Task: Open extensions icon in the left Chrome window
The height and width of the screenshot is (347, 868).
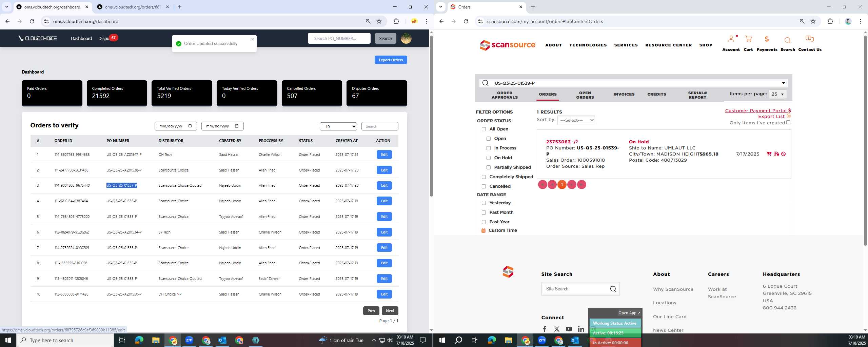Action: pos(396,21)
